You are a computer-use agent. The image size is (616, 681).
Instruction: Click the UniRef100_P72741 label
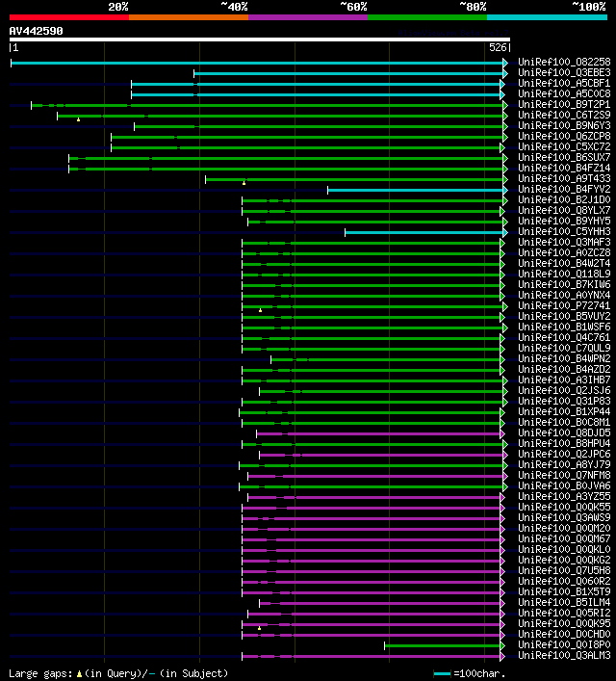(564, 305)
